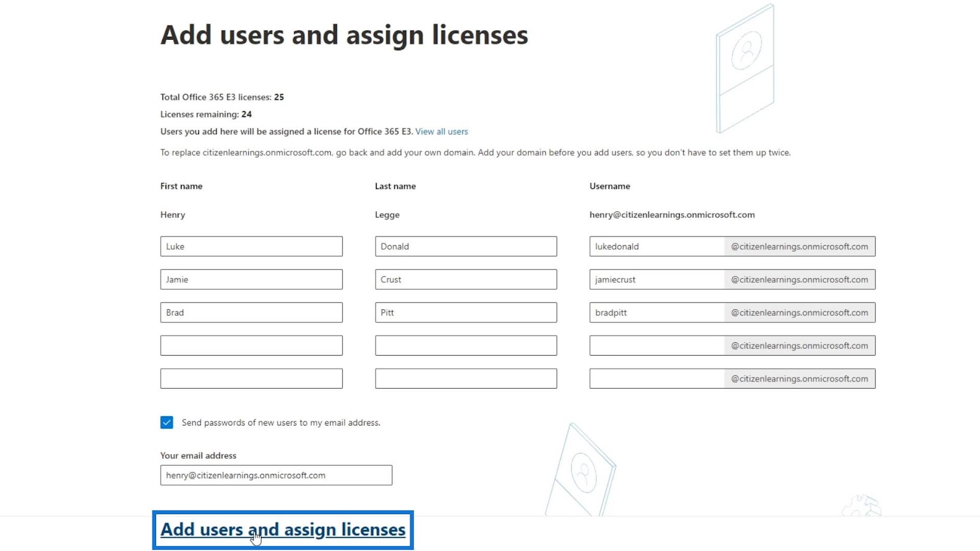
Task: Click the tilted user card illustration at bottom
Action: [x=581, y=470]
